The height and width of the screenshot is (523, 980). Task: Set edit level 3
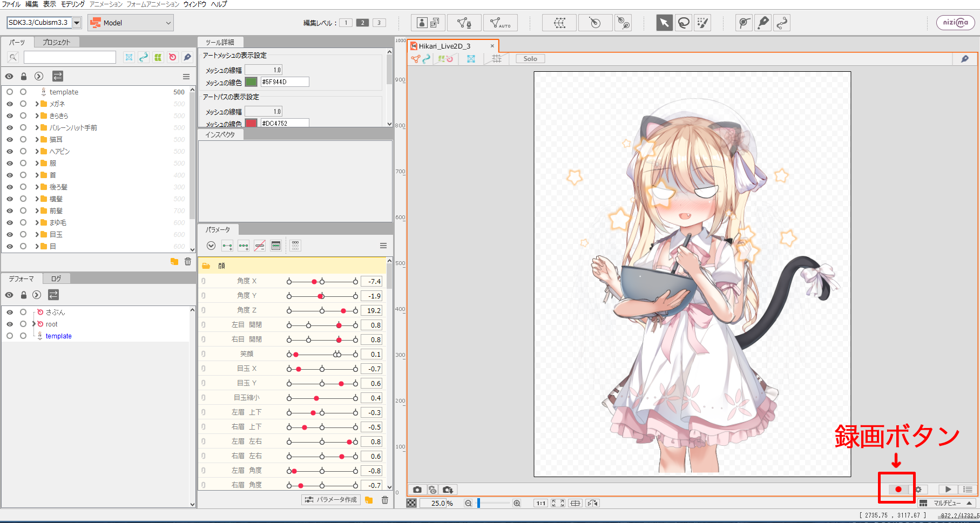(379, 23)
